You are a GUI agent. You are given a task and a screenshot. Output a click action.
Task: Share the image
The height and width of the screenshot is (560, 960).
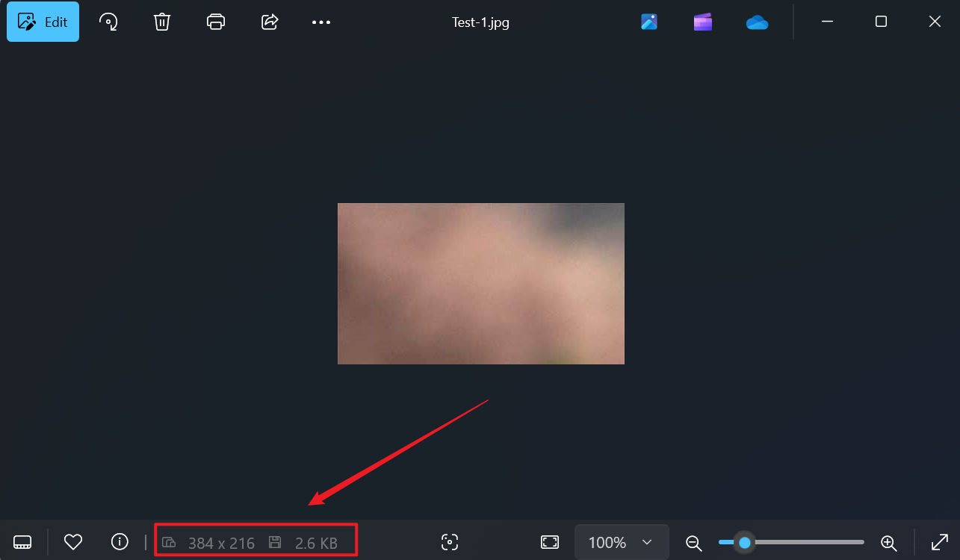pos(269,22)
